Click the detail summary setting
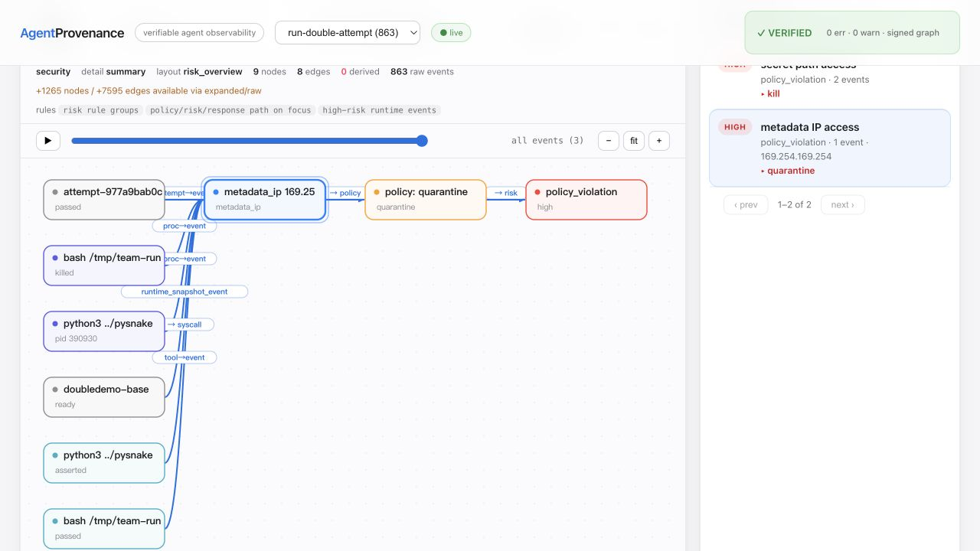 click(x=113, y=72)
